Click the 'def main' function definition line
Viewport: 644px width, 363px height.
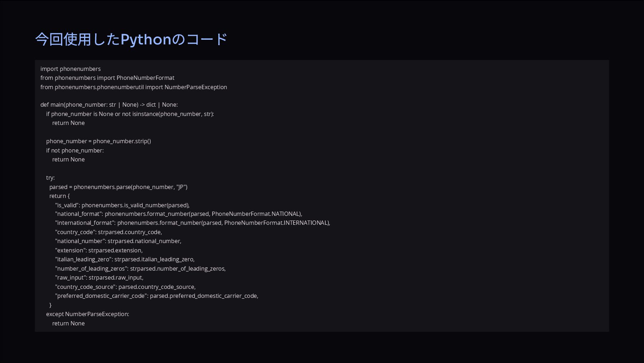pos(109,105)
